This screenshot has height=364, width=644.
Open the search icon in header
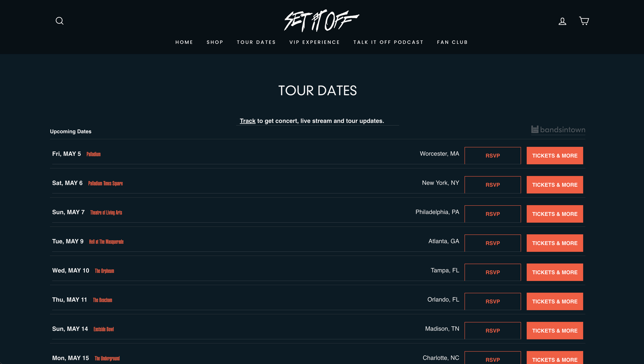tap(60, 21)
